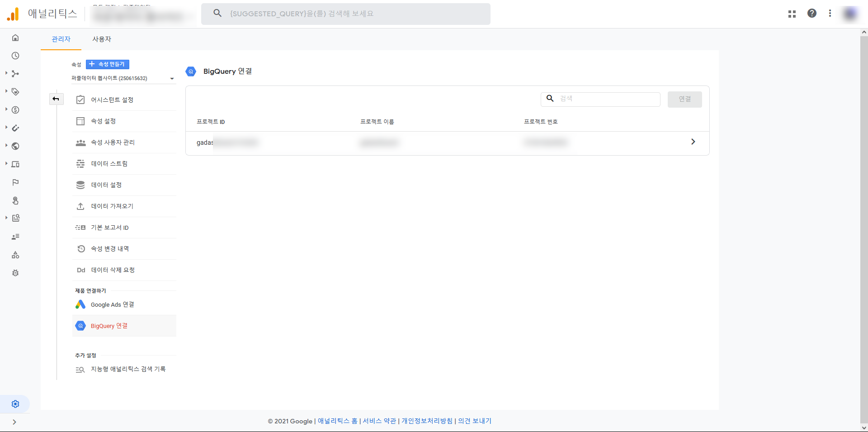Viewport: 868px width, 432px height.
Task: Expand the left navigation with bottom arrow
Action: (x=14, y=422)
